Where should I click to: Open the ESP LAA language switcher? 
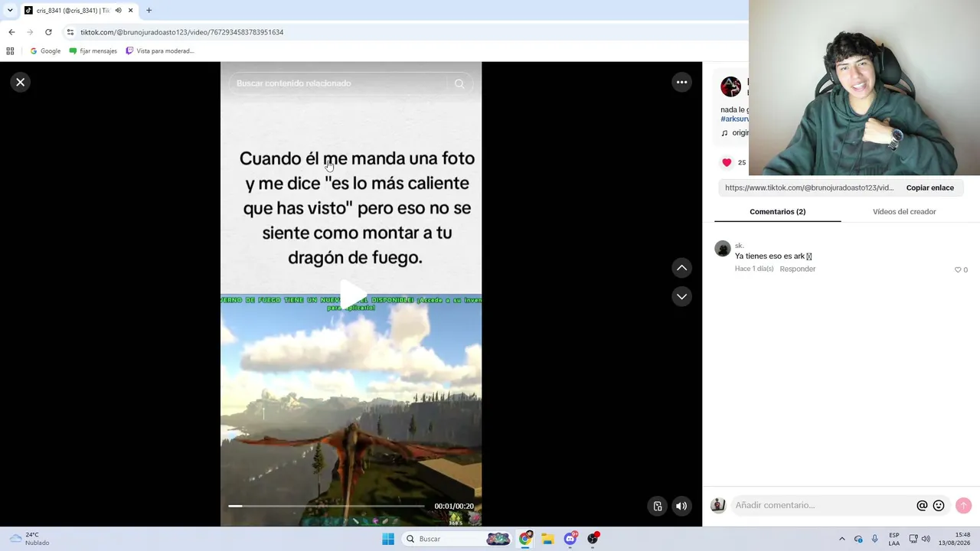coord(894,539)
